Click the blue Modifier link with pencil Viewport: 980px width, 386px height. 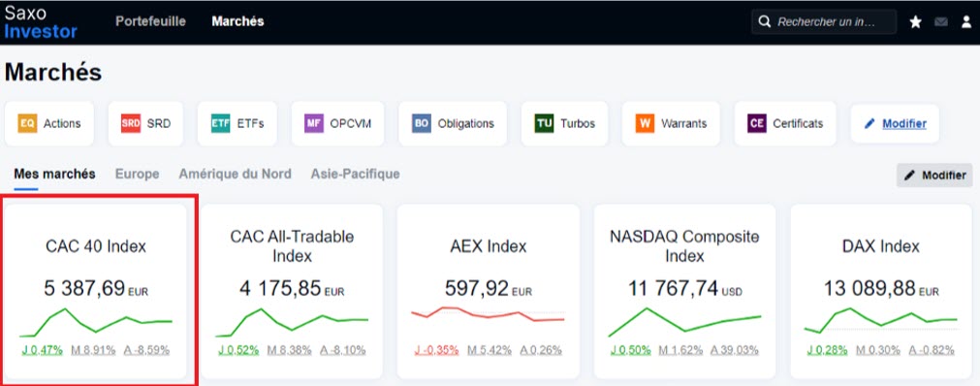[x=895, y=124]
